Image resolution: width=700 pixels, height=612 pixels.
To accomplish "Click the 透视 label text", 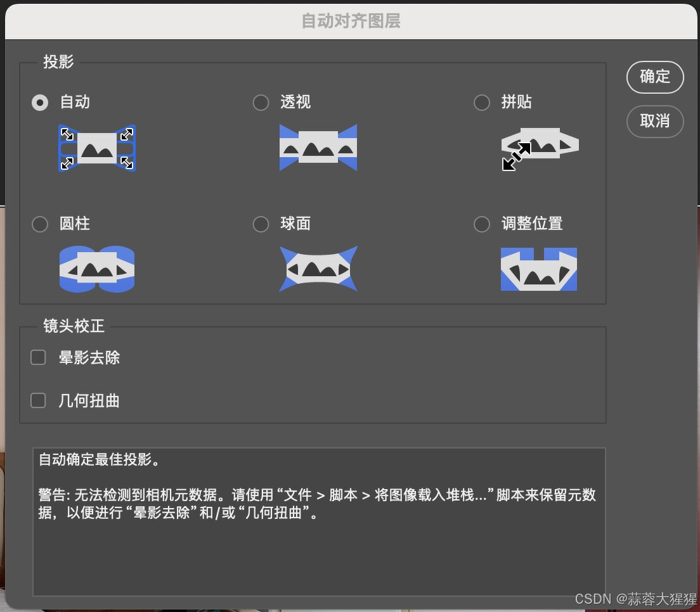I will (x=295, y=102).
